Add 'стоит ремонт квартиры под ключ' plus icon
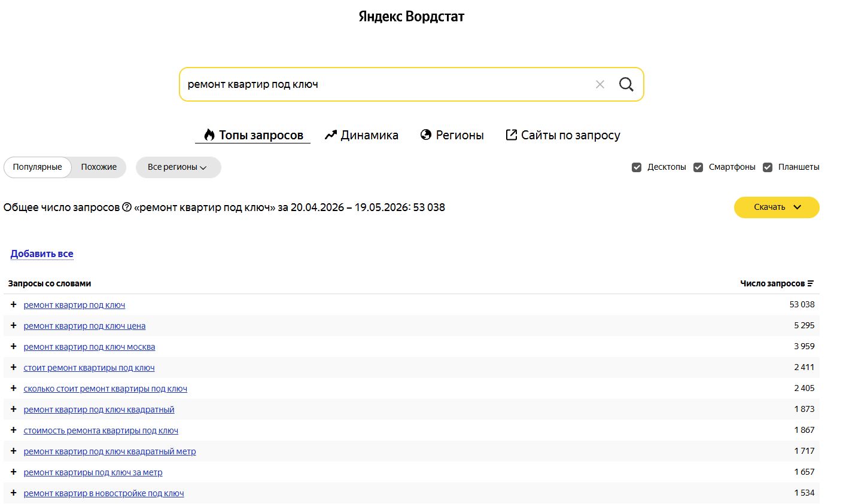 (x=13, y=367)
